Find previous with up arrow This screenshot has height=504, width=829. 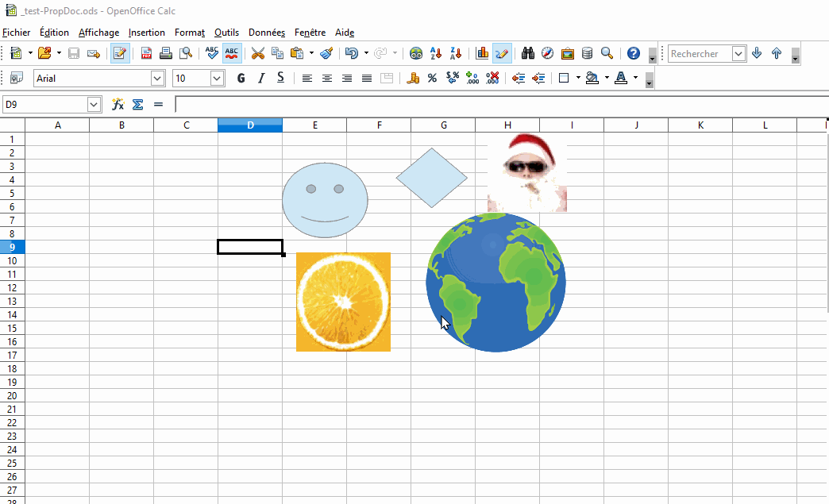point(776,53)
